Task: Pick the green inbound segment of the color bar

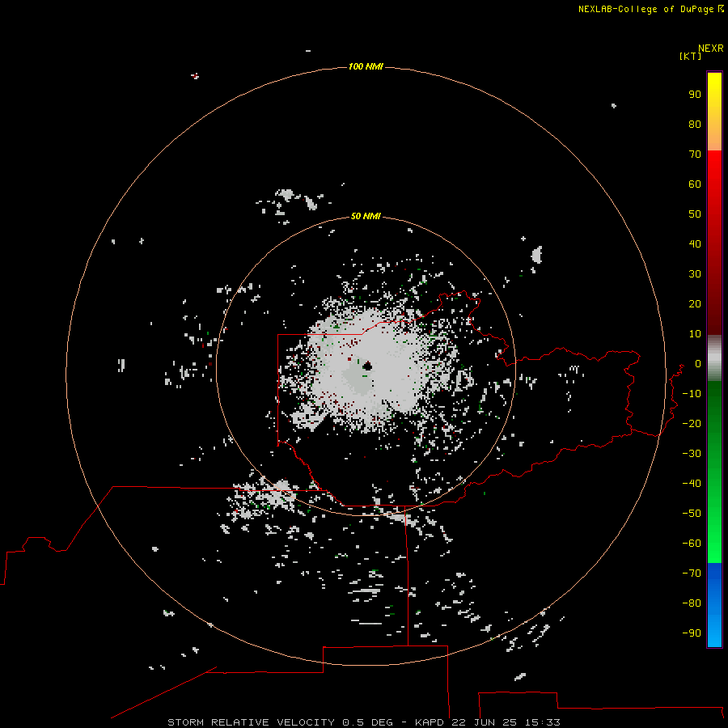Action: pyautogui.click(x=714, y=472)
